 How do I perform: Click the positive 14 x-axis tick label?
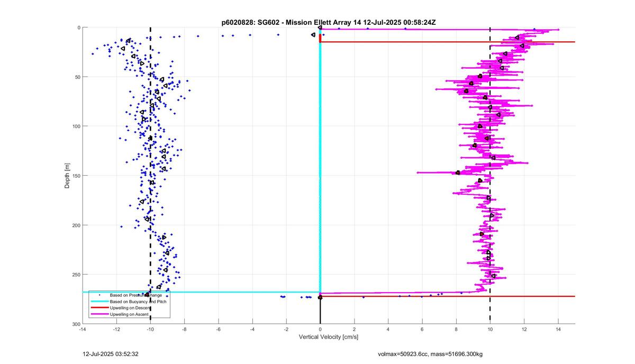point(558,329)
